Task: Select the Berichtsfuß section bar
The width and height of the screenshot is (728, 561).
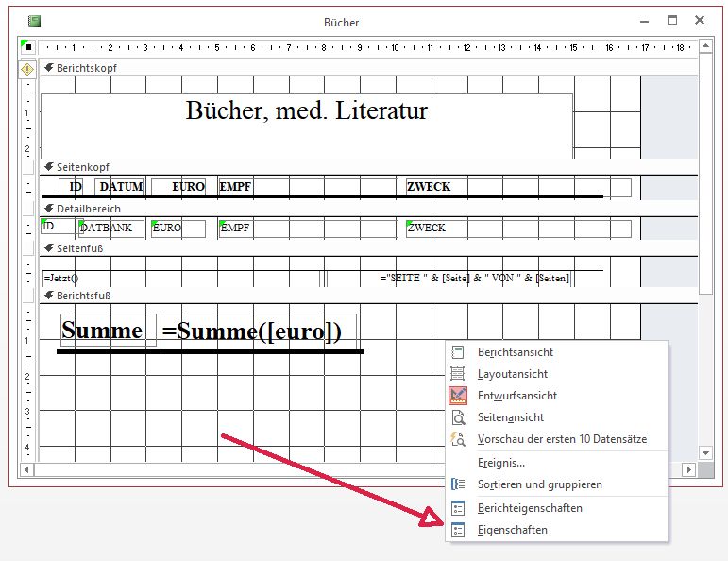Action: (x=368, y=296)
